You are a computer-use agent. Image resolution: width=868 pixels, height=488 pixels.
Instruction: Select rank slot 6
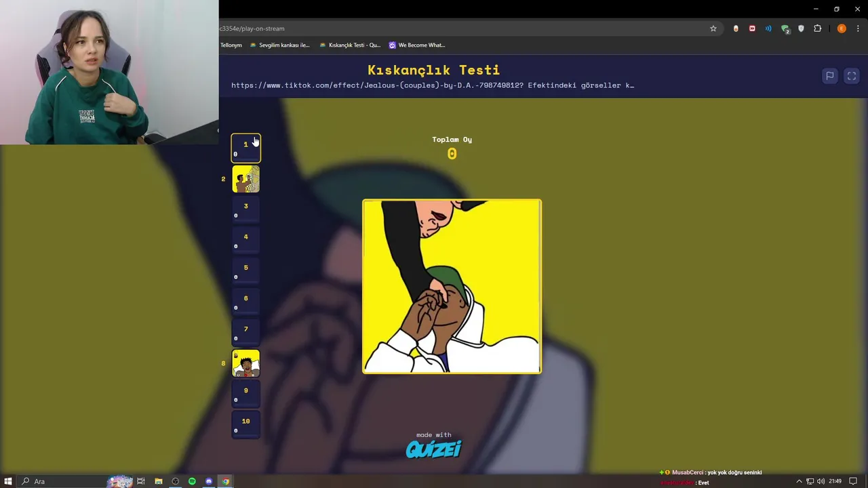coord(245,302)
